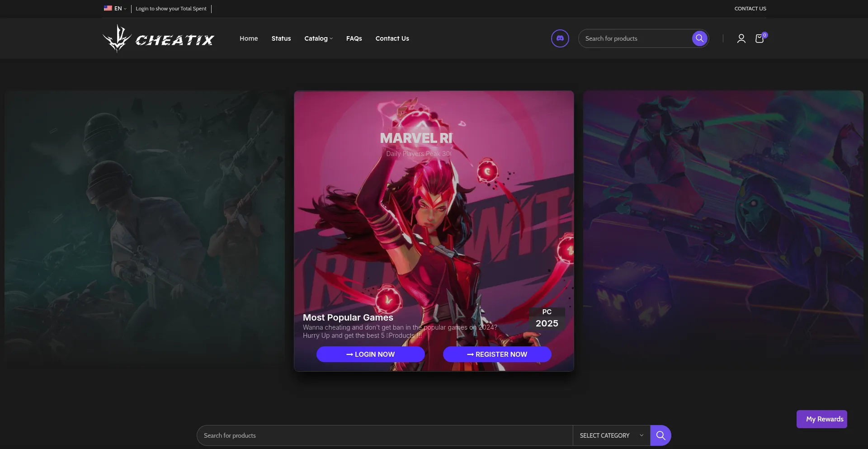Click CONTACT US in the top bar
This screenshot has height=449, width=868.
750,9
